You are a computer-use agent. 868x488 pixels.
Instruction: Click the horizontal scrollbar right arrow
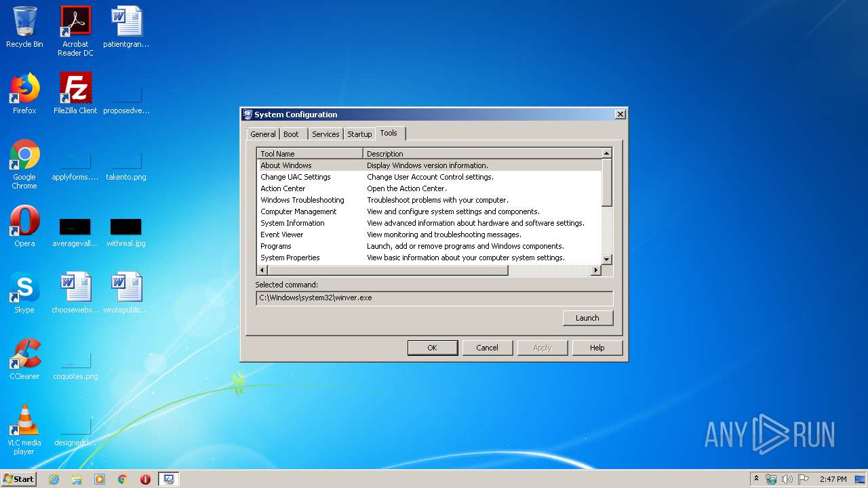(x=596, y=270)
